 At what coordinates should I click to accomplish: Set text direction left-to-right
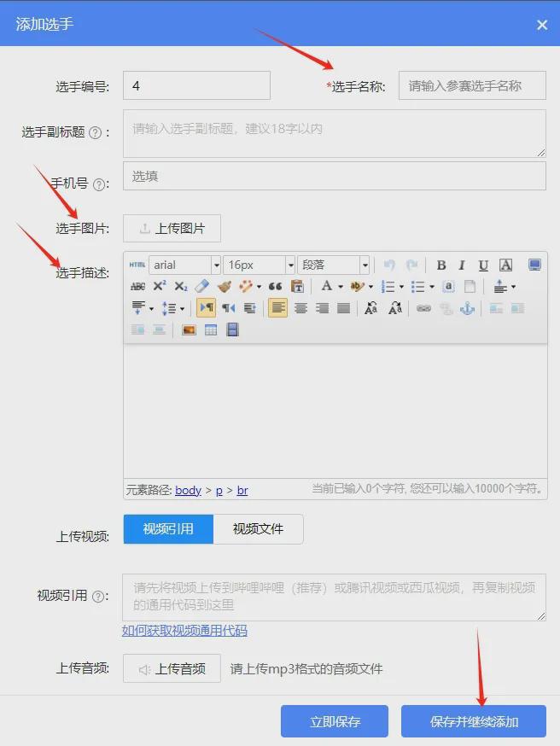(x=207, y=308)
